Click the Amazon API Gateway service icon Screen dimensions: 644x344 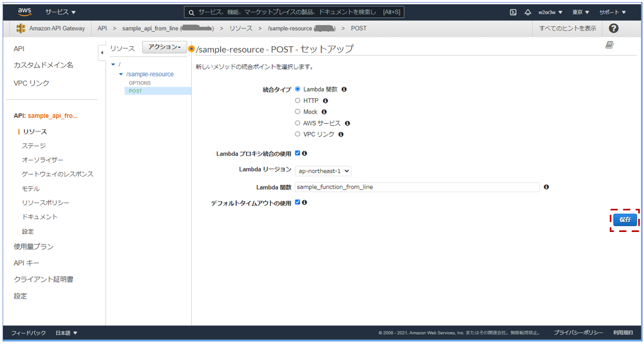[x=22, y=28]
